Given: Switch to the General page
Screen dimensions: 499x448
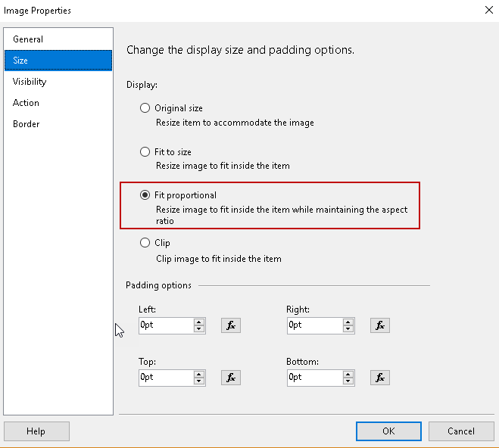Looking at the screenshot, I should [x=28, y=39].
